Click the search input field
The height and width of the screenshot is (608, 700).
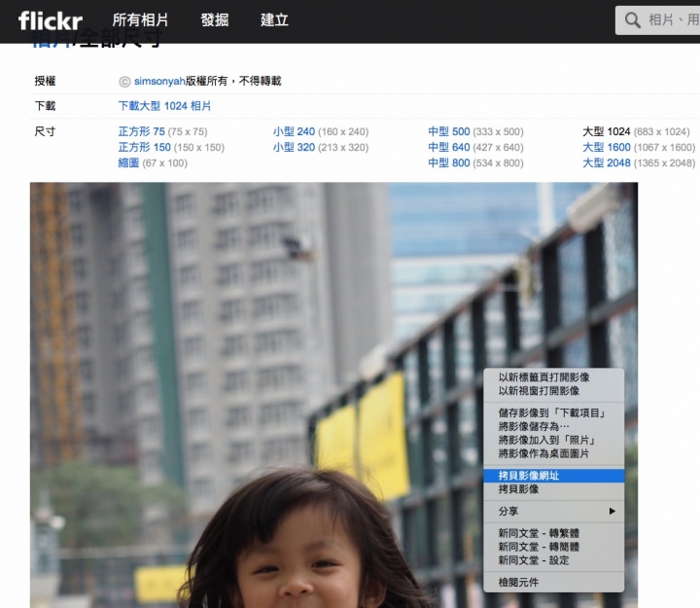tap(657, 20)
